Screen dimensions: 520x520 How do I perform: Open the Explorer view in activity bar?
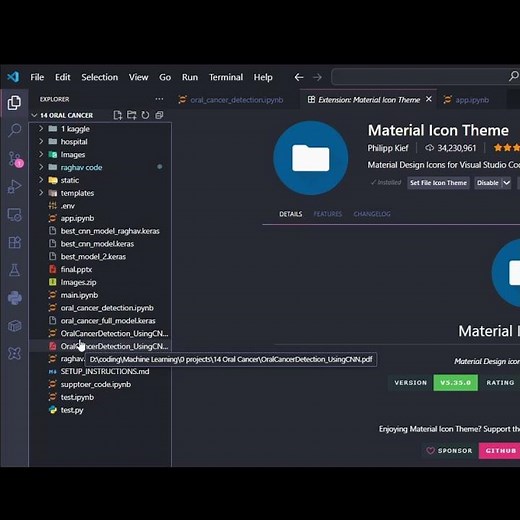tap(14, 103)
